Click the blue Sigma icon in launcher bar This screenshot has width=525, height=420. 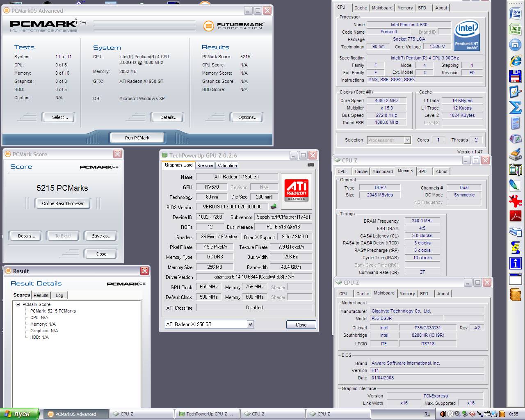click(515, 107)
